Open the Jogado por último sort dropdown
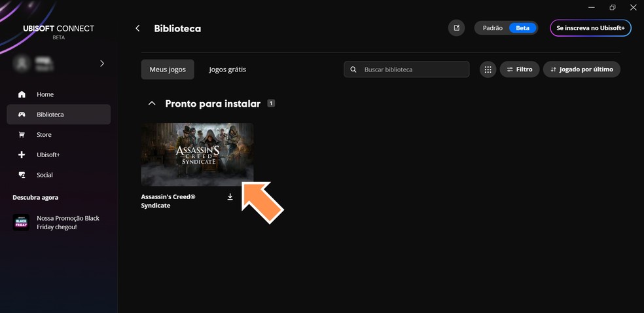644x313 pixels. click(x=582, y=69)
